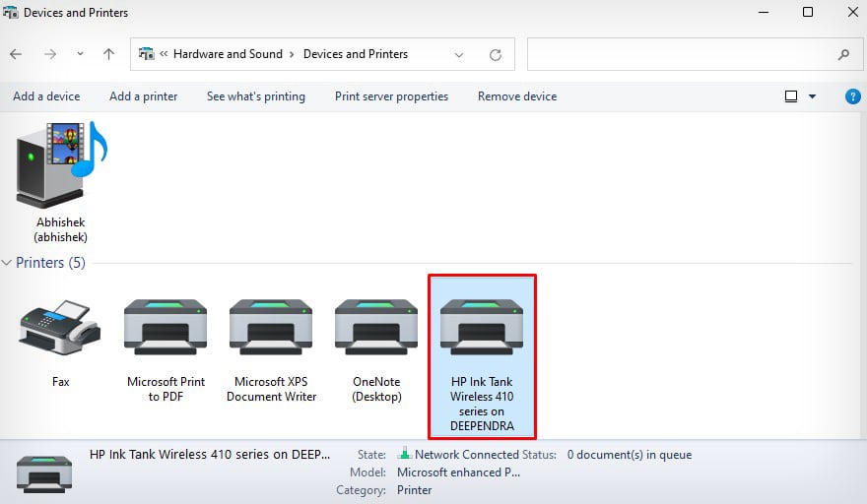
Task: Click the Forward navigation arrow
Action: coord(50,54)
